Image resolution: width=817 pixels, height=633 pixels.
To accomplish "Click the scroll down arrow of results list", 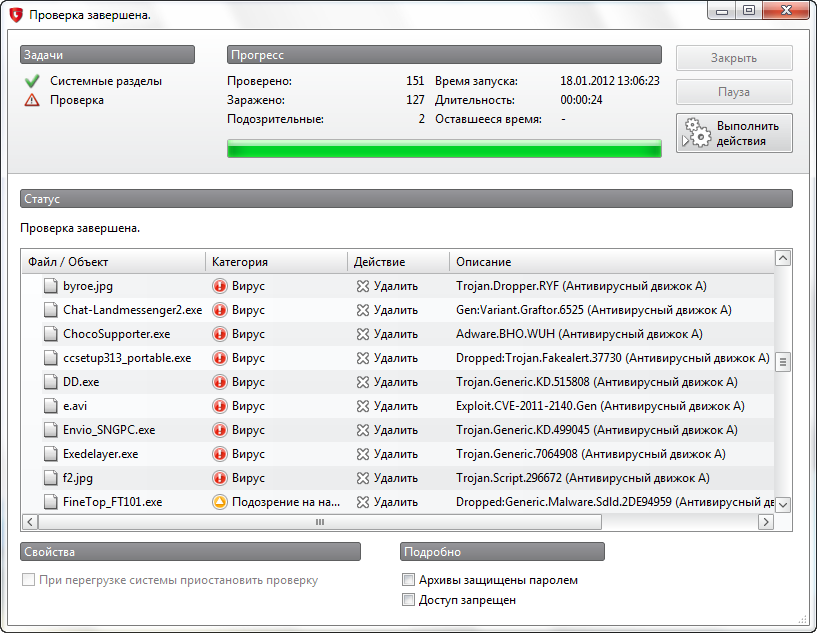I will tap(783, 504).
